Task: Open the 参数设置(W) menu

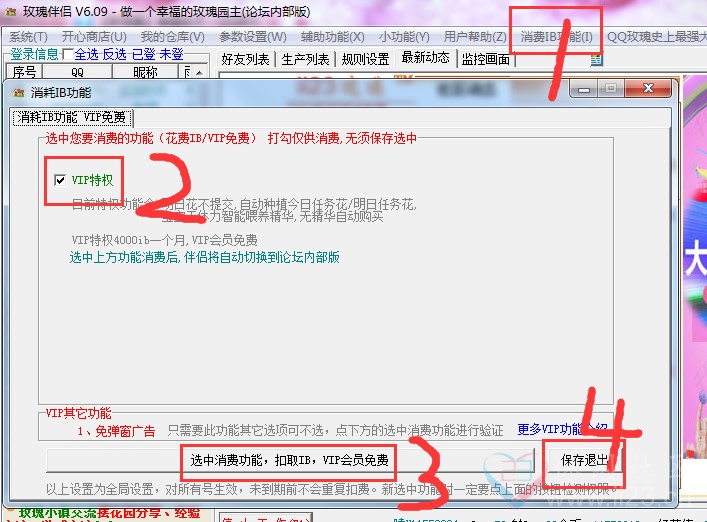Action: point(252,37)
